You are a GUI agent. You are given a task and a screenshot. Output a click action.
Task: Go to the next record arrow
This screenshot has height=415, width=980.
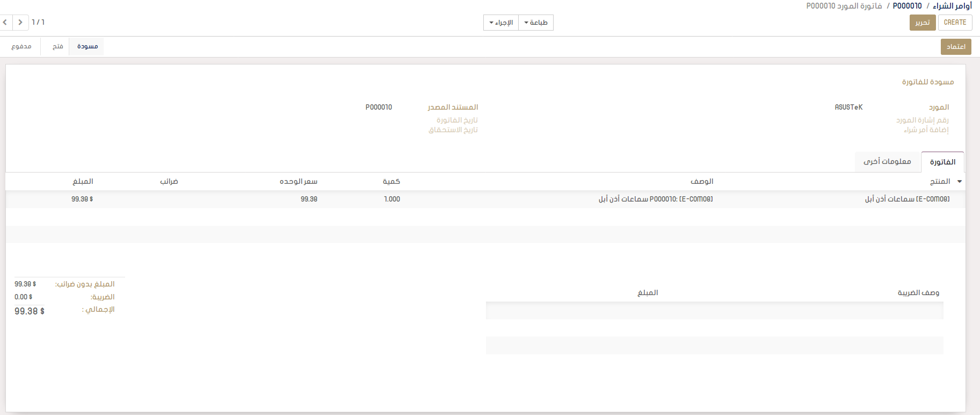[20, 23]
